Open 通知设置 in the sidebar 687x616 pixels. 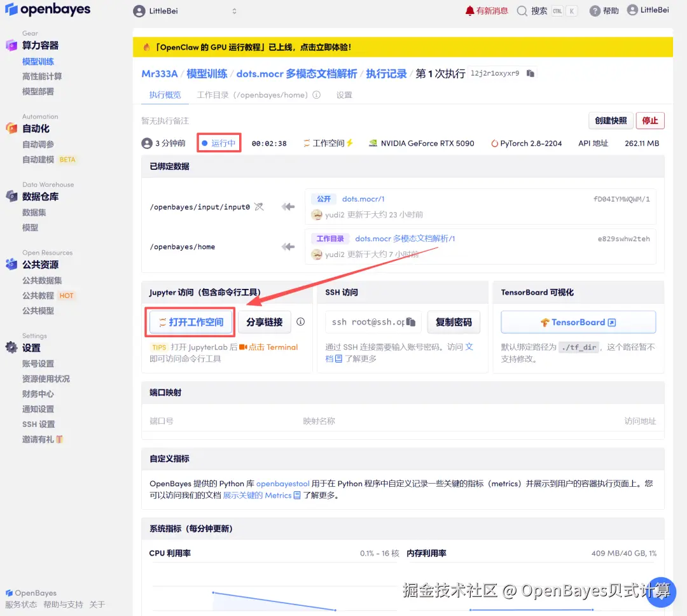38,409
